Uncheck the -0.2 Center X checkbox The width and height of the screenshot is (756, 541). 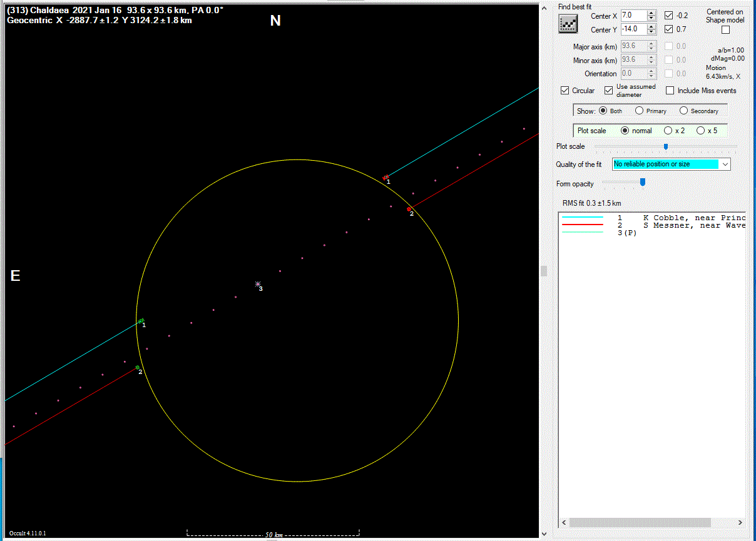(x=669, y=16)
